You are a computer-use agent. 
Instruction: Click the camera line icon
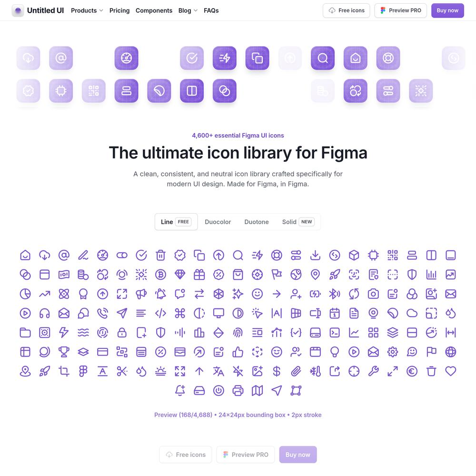(x=373, y=294)
